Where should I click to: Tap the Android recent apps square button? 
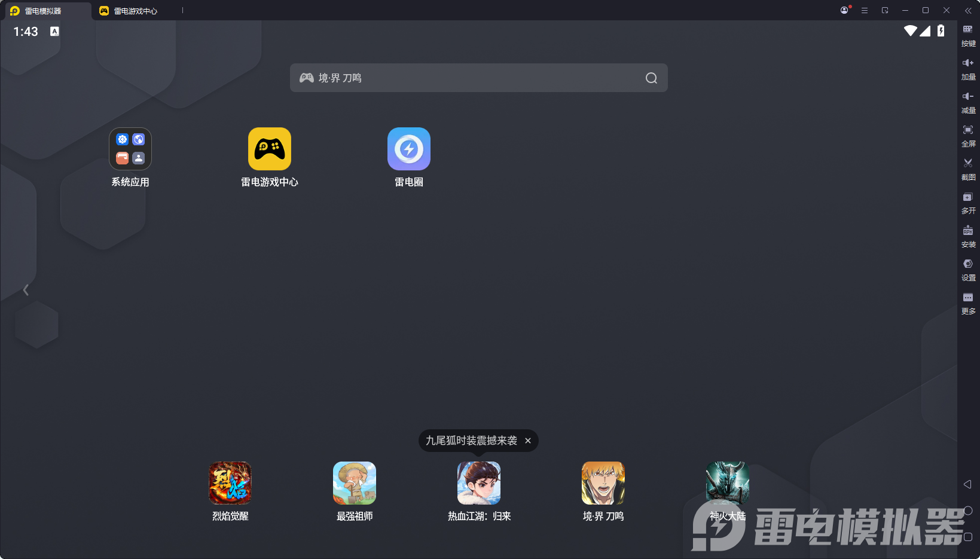click(x=968, y=537)
